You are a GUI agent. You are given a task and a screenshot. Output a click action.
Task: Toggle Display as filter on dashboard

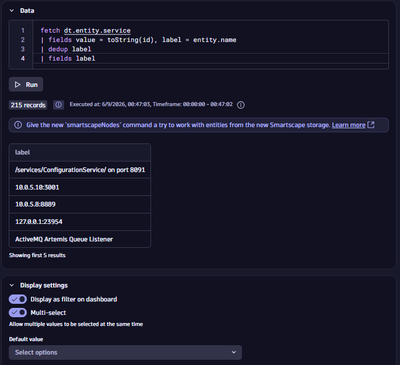point(18,299)
